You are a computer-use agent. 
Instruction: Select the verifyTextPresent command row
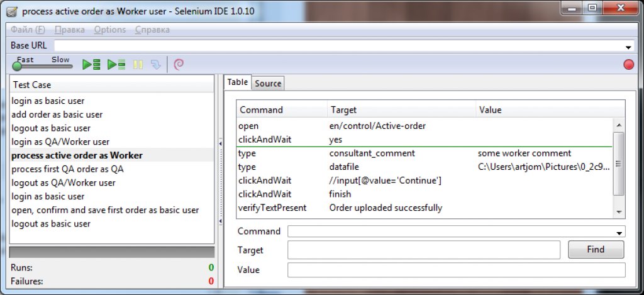(272, 208)
